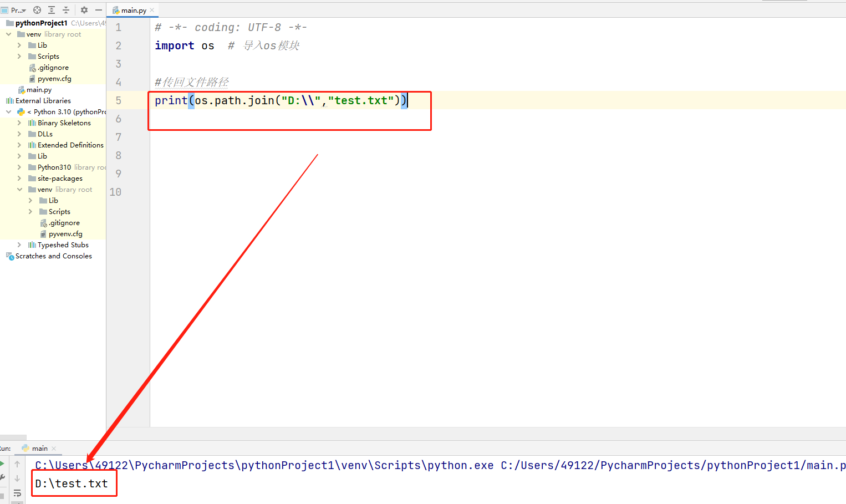This screenshot has height=504, width=846.
Task: Click the Typeshed Stubs library icon
Action: (32, 245)
